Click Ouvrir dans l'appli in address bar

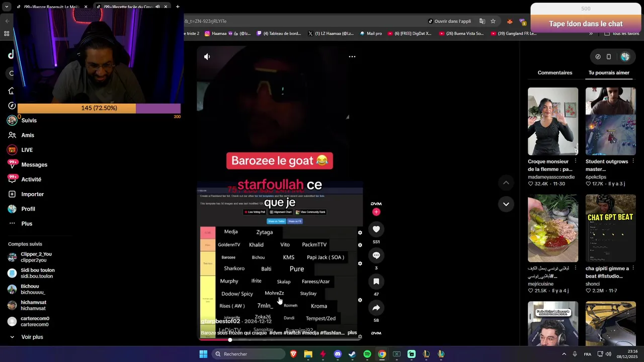pos(449,21)
